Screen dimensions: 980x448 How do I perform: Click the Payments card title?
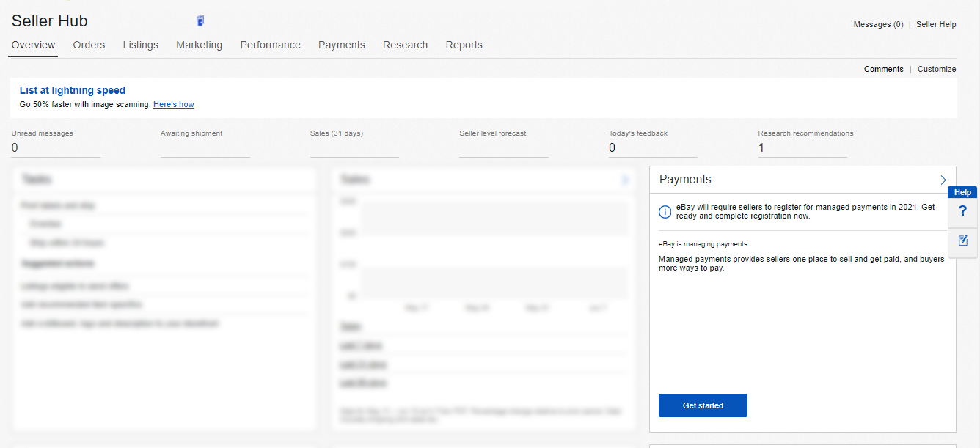[685, 180]
